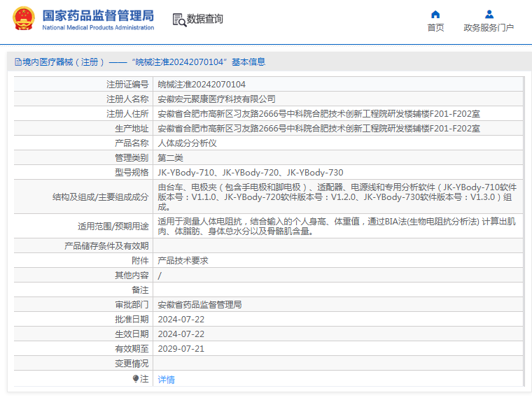Click the 审批部门 label
Screen dimensions: 532x400
pos(132,305)
